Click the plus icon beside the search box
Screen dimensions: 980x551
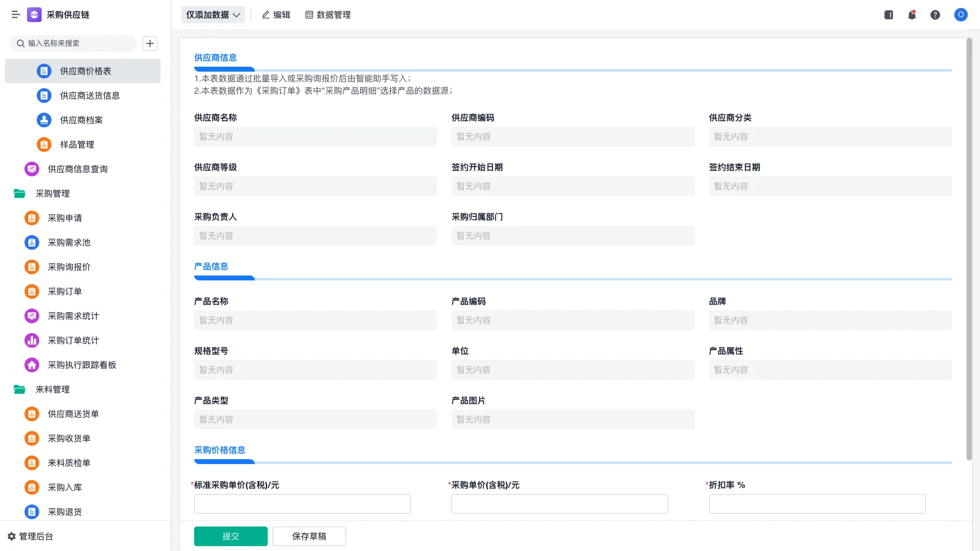150,43
